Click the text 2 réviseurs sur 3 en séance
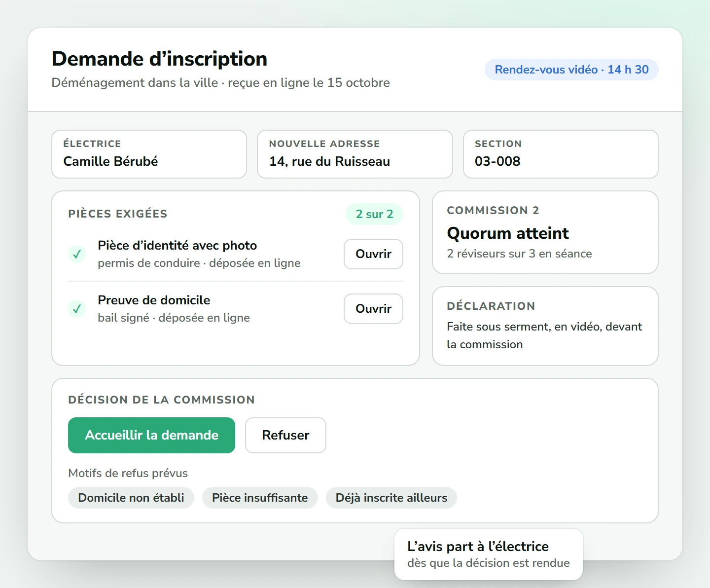 coord(519,254)
